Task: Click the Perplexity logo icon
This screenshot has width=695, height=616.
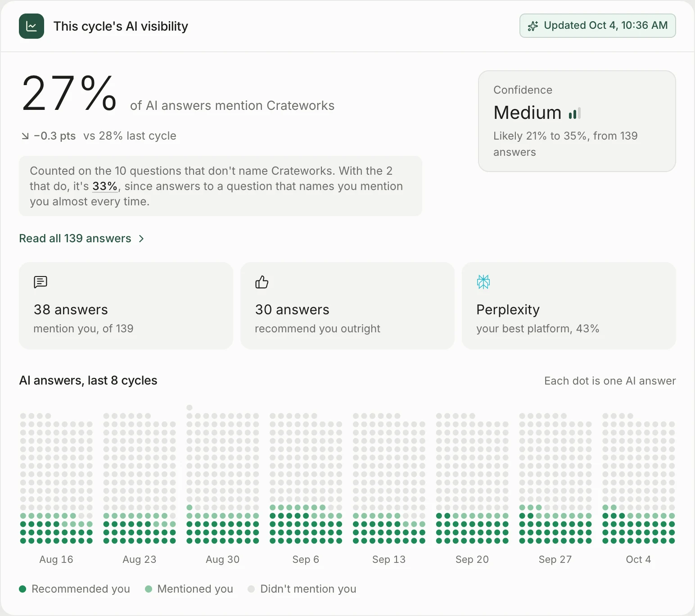Action: click(483, 282)
